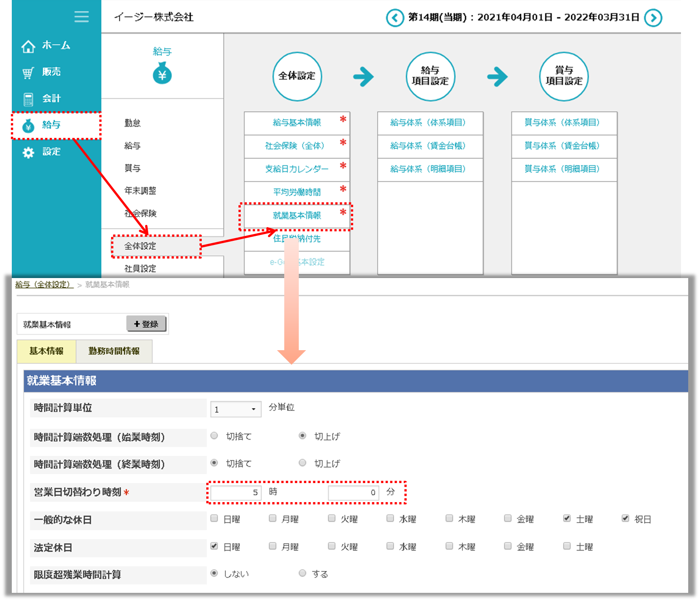700x601 pixels.
Task: Open Settings via the gear icon
Action: (28, 152)
